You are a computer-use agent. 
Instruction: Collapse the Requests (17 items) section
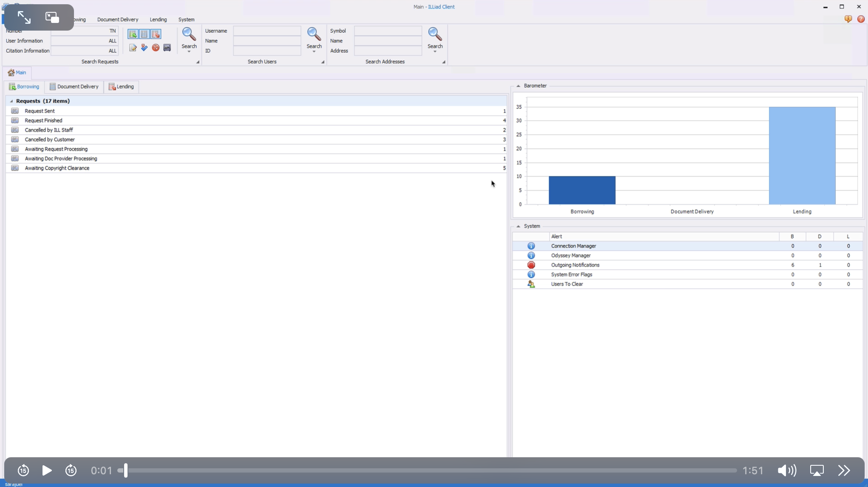tap(11, 101)
